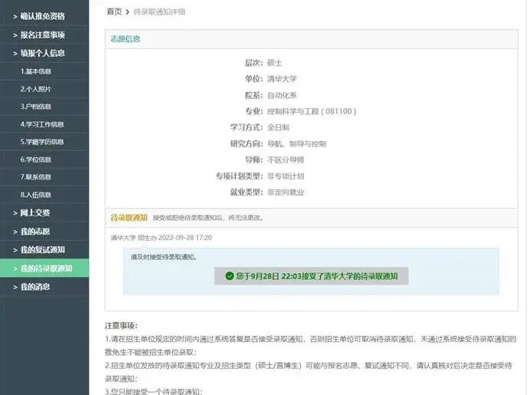Click 控制科学与工程 (081100) major value
This screenshot has width=532, height=395.
point(312,111)
